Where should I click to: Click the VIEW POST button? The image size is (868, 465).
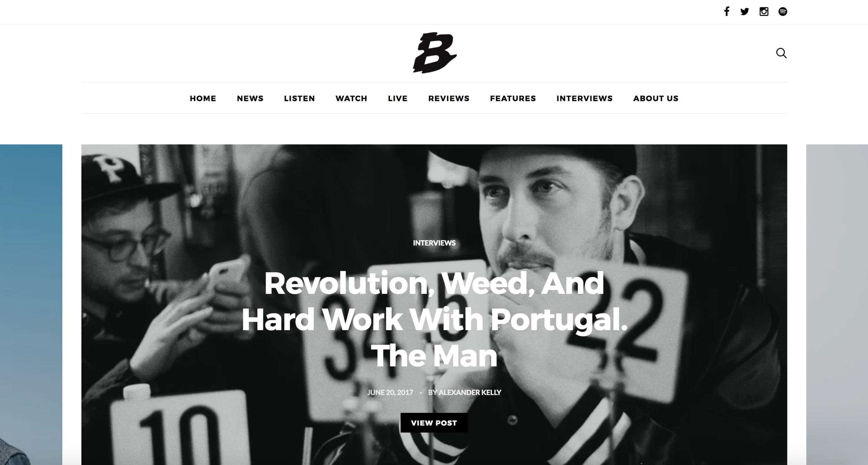434,423
